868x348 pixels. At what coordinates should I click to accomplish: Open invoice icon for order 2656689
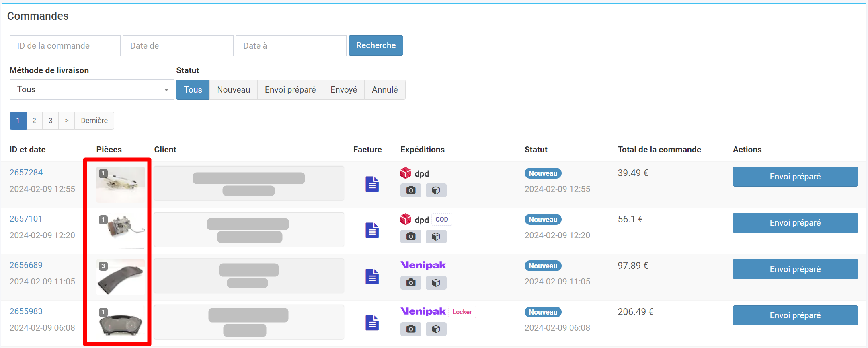[x=372, y=276]
